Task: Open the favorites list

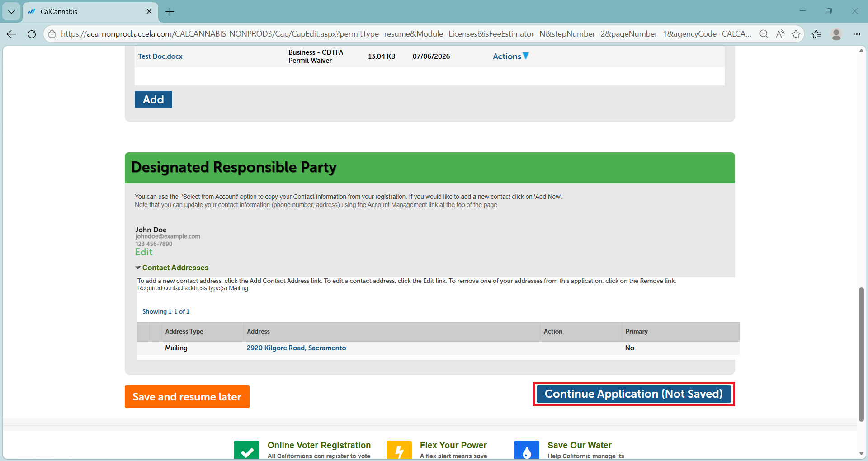Action: pos(816,34)
